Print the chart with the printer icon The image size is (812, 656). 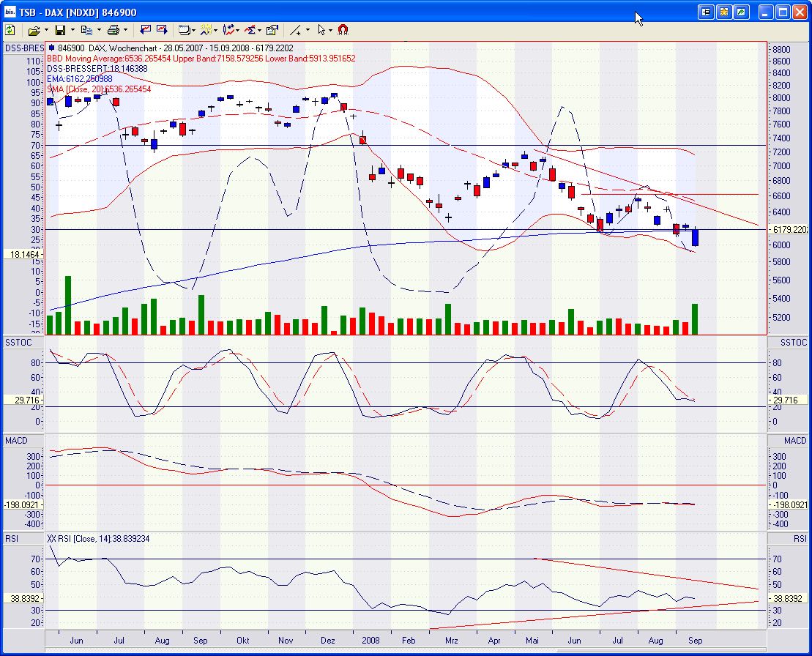pos(113,30)
